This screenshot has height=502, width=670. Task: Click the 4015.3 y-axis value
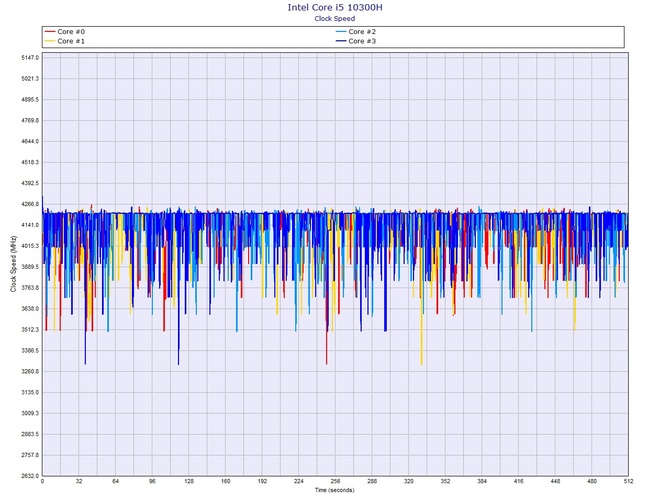30,246
